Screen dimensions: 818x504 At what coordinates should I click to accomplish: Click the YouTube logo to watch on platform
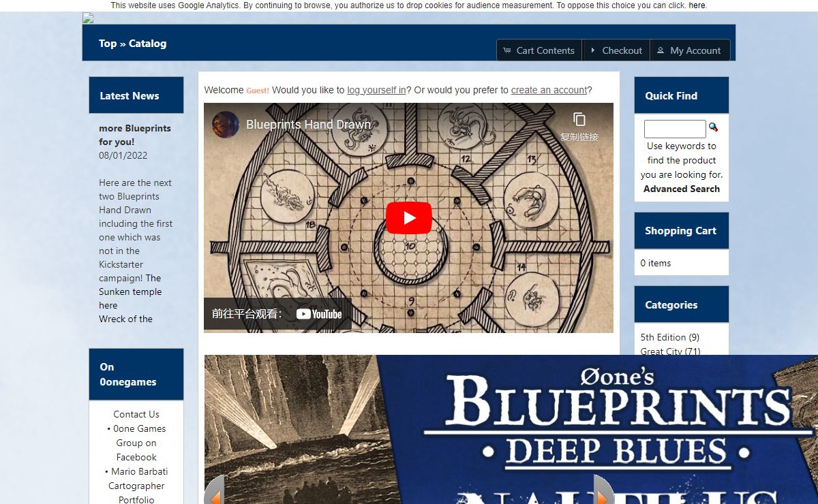[x=319, y=314]
